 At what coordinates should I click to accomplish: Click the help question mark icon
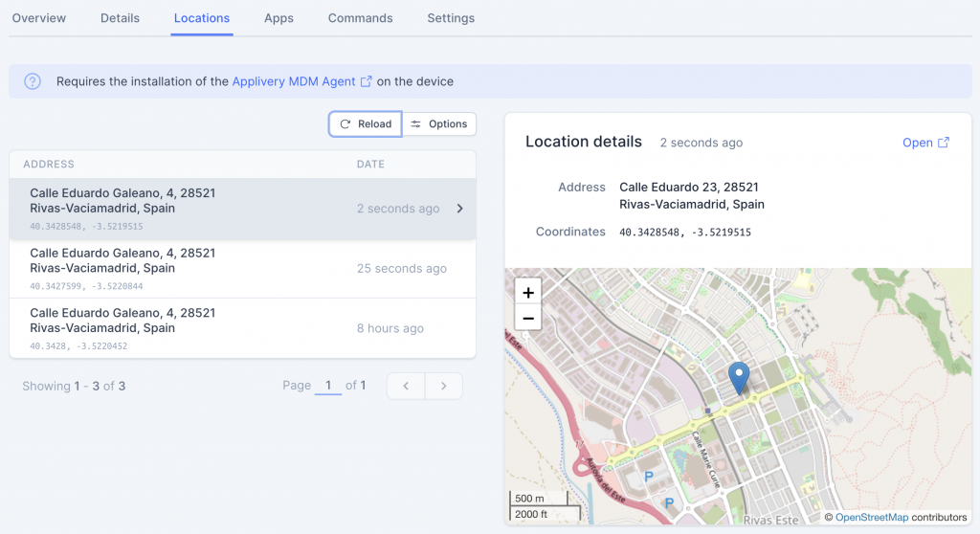[x=33, y=81]
